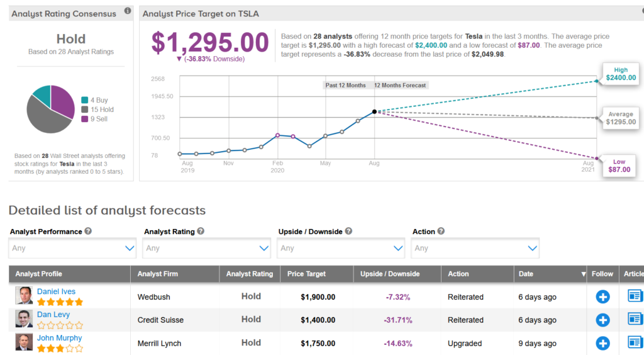
Task: Click the help icon next to Action filter
Action: tap(441, 232)
